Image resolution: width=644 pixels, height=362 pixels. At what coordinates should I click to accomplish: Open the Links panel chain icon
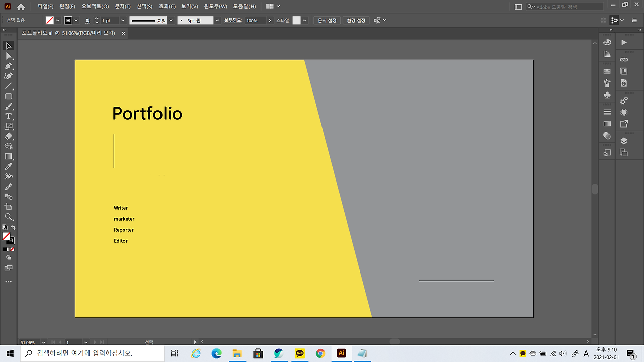pyautogui.click(x=624, y=59)
